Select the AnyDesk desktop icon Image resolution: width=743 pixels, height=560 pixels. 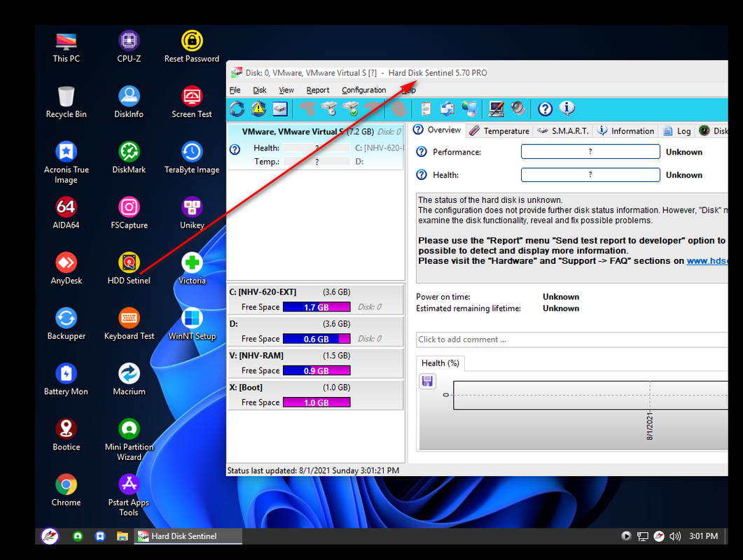coord(66,268)
